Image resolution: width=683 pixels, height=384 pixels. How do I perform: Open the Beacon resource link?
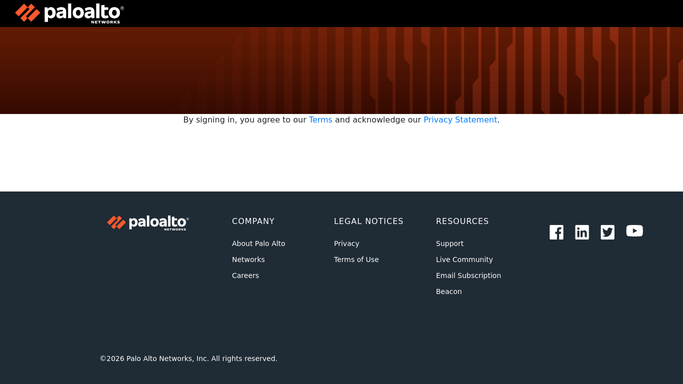click(449, 292)
